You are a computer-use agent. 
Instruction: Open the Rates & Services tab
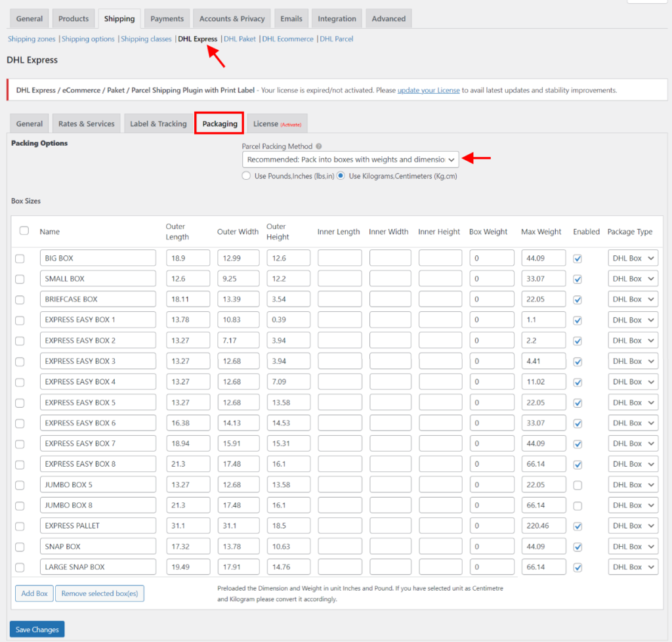[86, 123]
